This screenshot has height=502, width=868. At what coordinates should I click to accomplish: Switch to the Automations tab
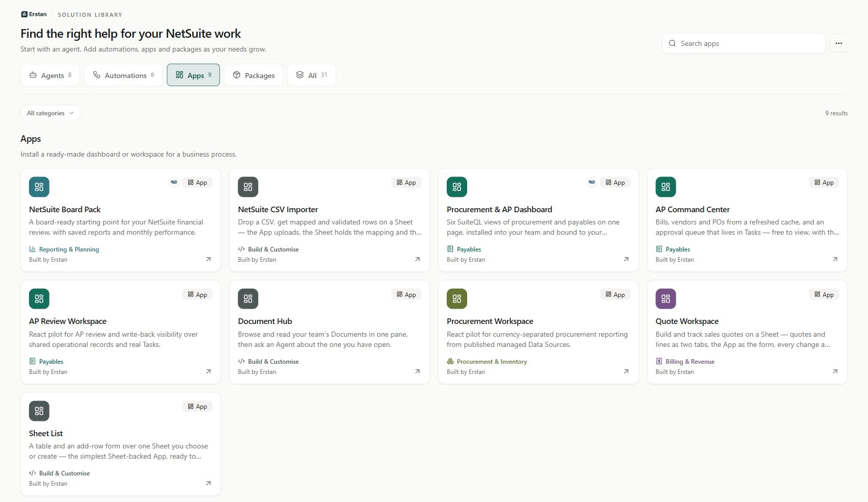123,75
